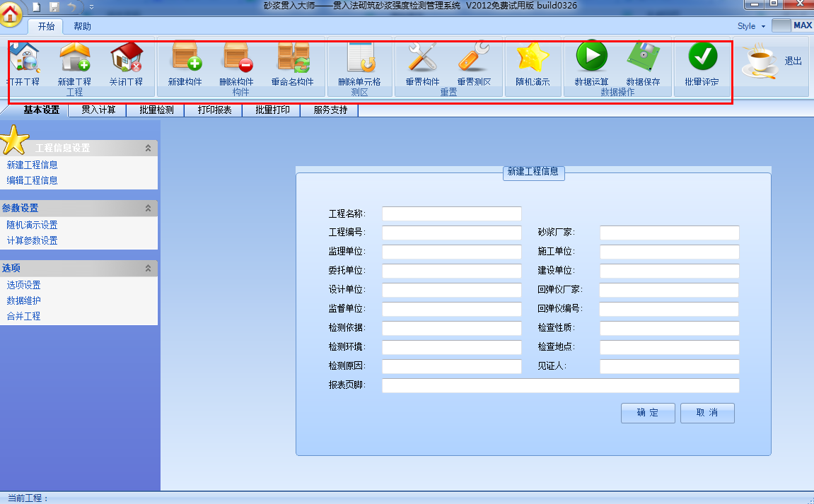814x504 pixels.
Task: Reset test zone with 重置测区 icon
Action: [474, 64]
